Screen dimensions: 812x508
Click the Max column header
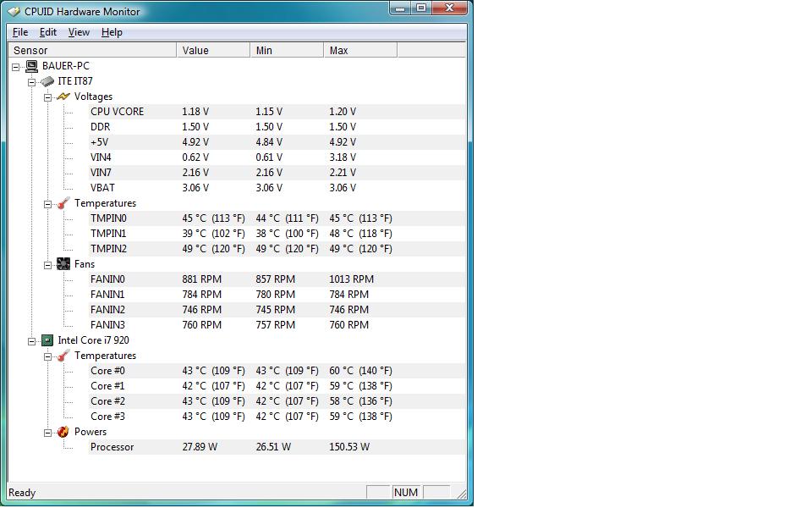pyautogui.click(x=360, y=50)
